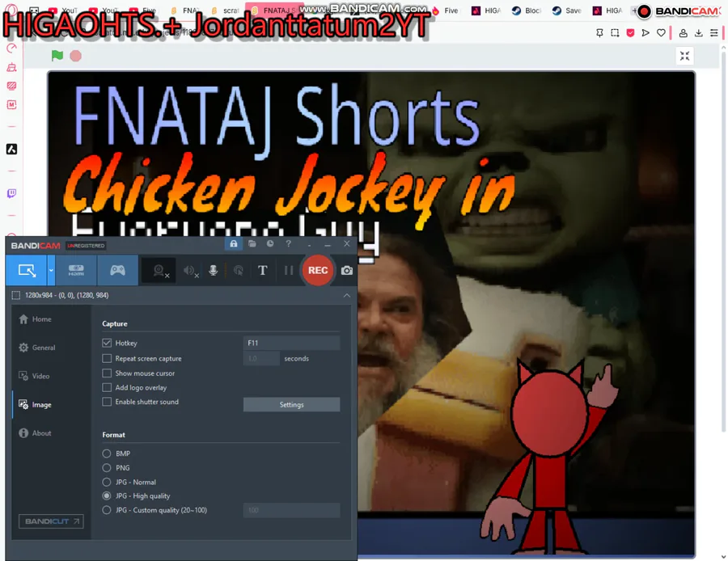
Task: Toggle the microphone icon in Bandicam
Action: (x=213, y=271)
